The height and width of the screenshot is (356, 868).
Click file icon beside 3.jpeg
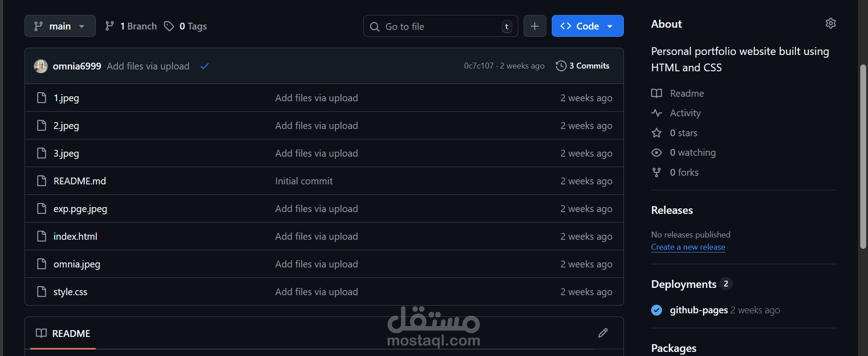pyautogui.click(x=41, y=153)
